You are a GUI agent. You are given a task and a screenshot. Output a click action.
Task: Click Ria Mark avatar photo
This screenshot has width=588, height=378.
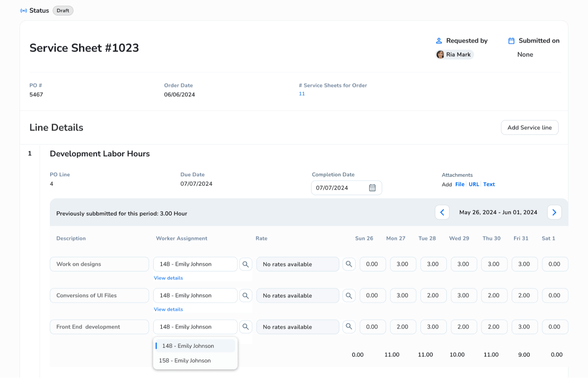click(440, 54)
